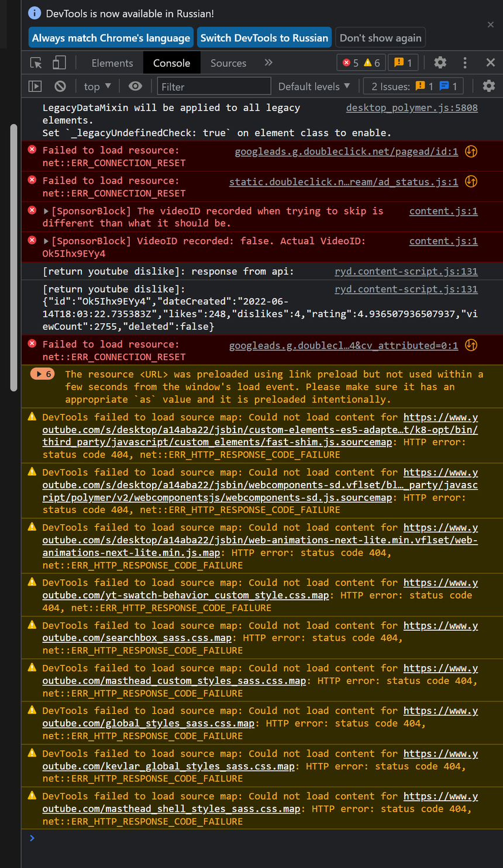Viewport: 503px width, 868px height.
Task: Open the three-dot customize DevTools menu
Action: tap(465, 63)
